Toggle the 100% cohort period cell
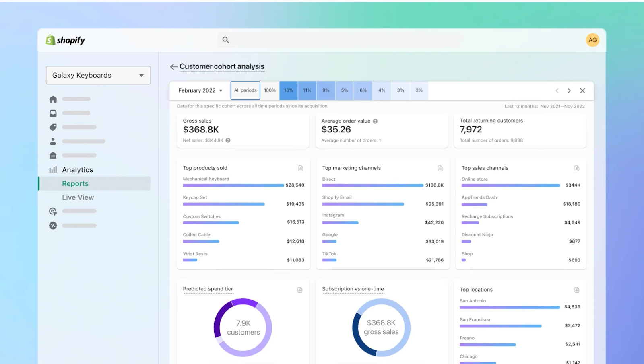The image size is (644, 364). point(270,90)
